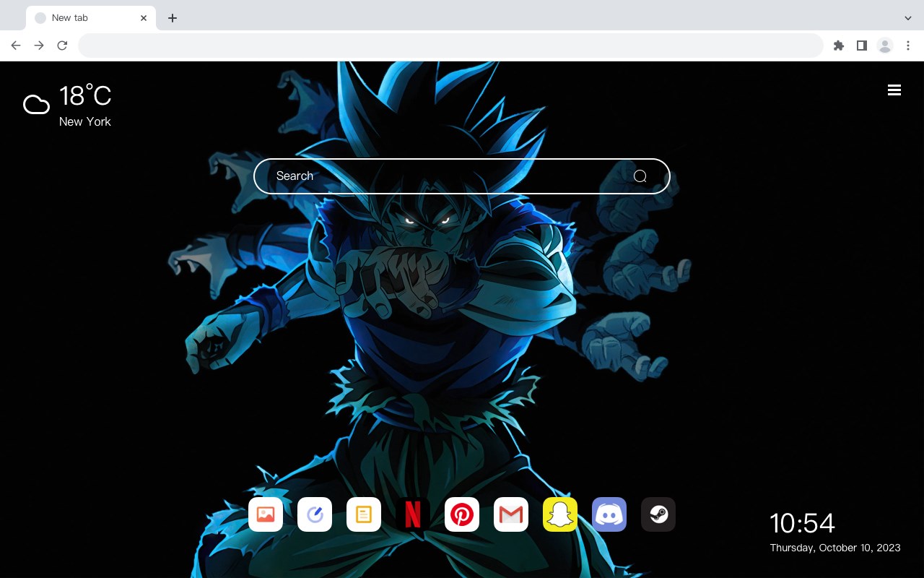Screen dimensions: 924x578
Task: Focus the browser address bar
Action: click(450, 46)
